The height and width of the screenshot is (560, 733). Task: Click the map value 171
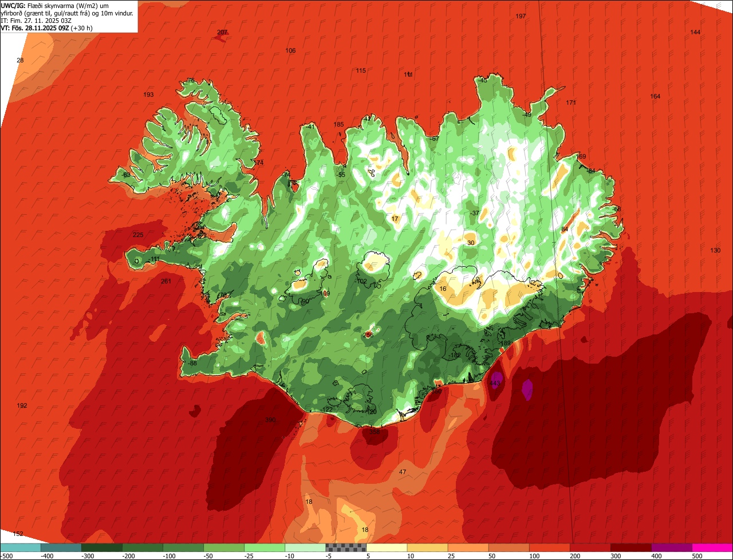tap(571, 102)
